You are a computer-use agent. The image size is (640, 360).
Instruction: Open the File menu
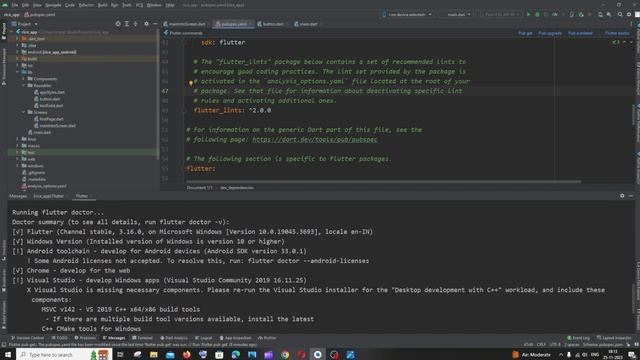[15, 5]
